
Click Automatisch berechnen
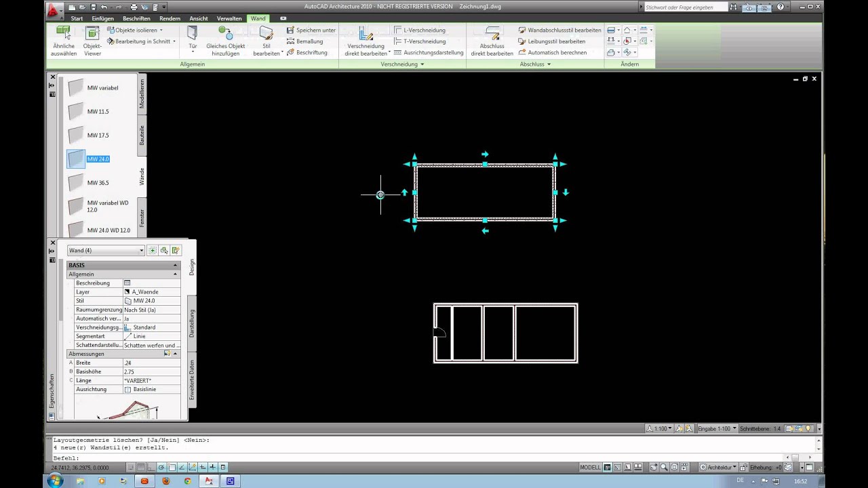click(x=552, y=52)
